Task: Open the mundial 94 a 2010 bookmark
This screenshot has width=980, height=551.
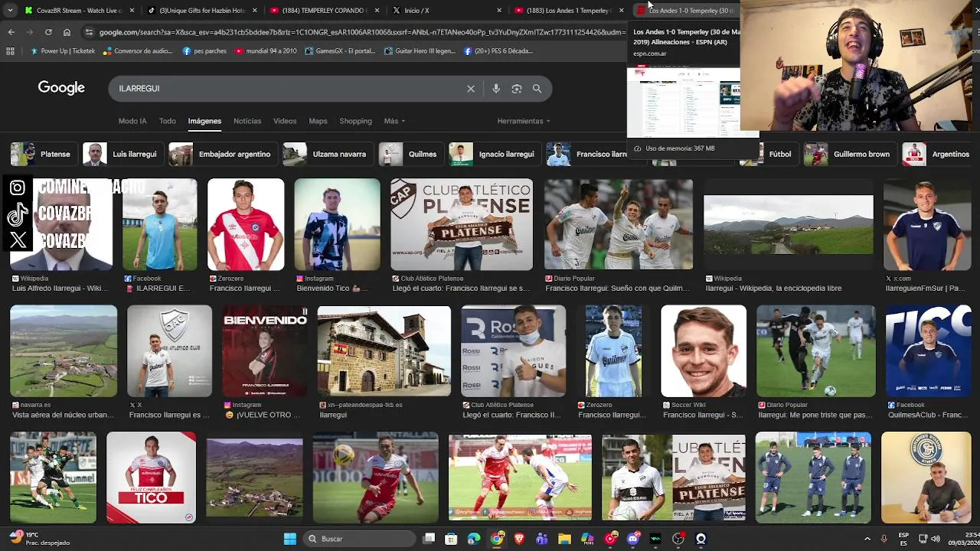Action: [x=266, y=51]
